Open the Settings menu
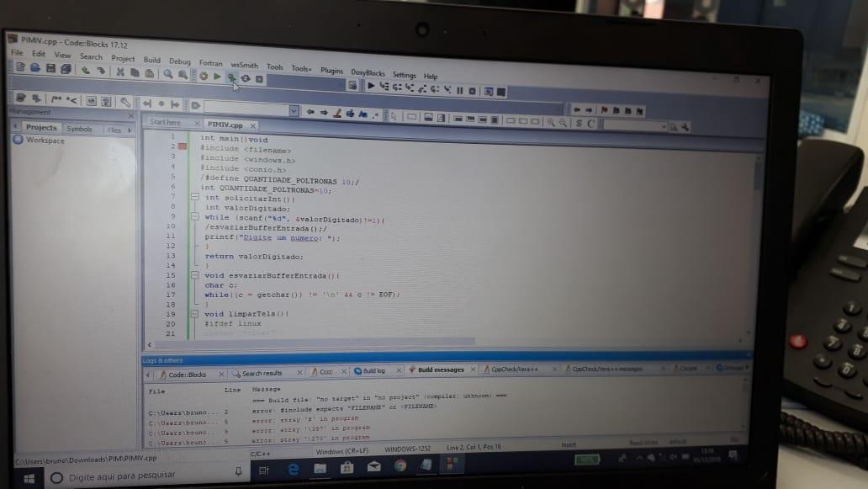 404,74
